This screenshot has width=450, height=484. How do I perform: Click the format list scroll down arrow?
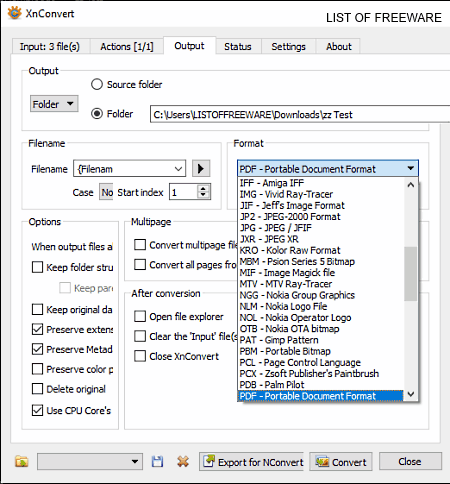pos(411,394)
